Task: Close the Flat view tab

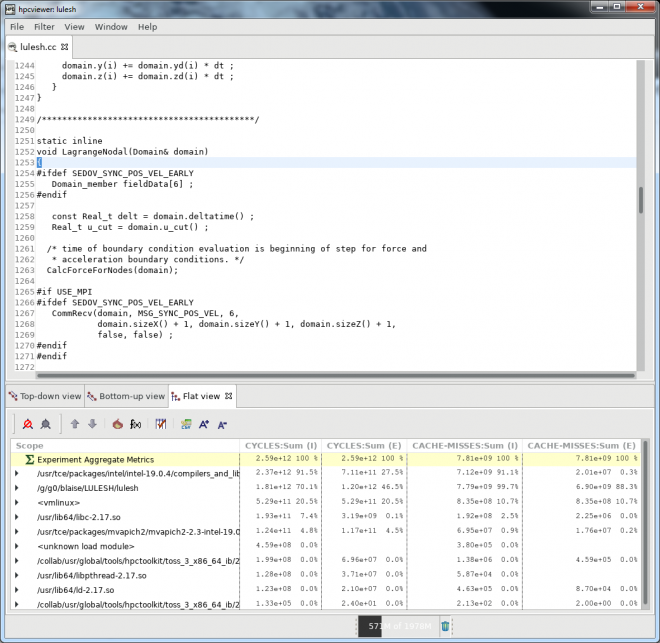Action: coord(229,396)
